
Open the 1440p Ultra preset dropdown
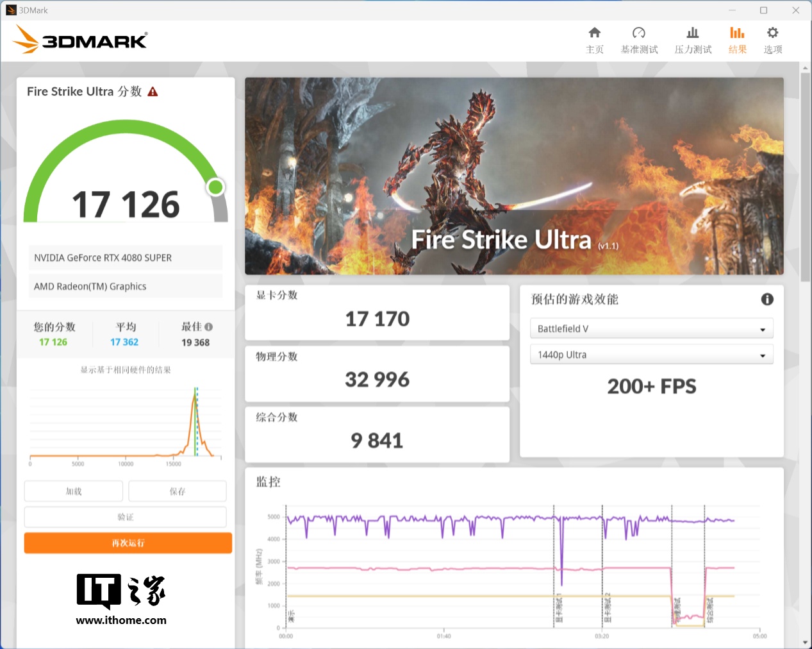[651, 354]
